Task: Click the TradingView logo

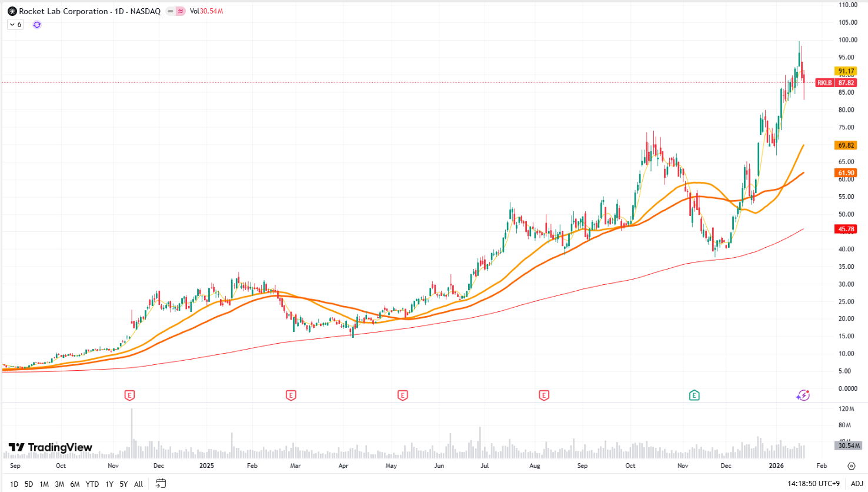Action: point(51,447)
